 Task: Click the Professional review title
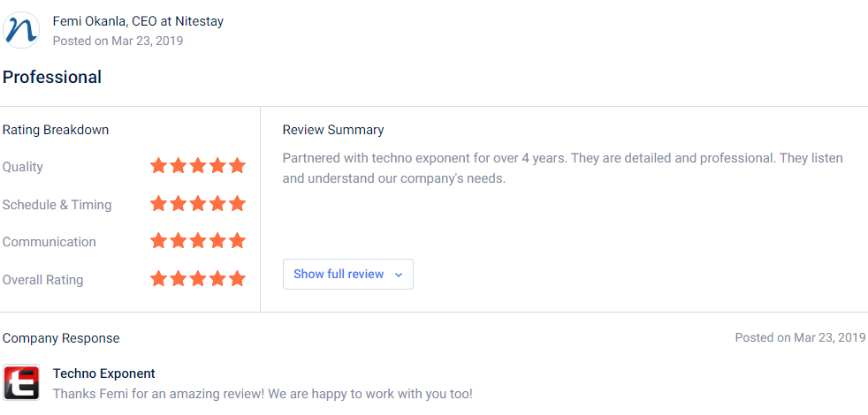tap(52, 77)
